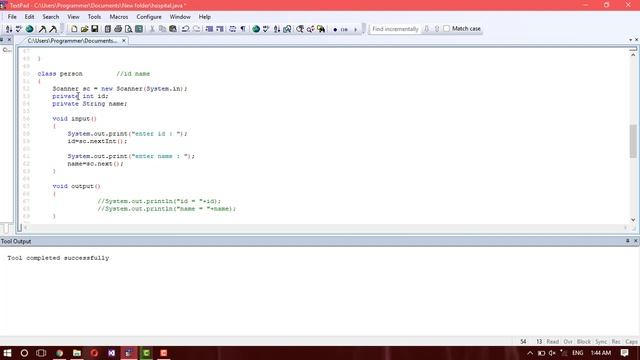Toggle Block mode indicator in status bar
640x360 pixels.
click(x=584, y=342)
